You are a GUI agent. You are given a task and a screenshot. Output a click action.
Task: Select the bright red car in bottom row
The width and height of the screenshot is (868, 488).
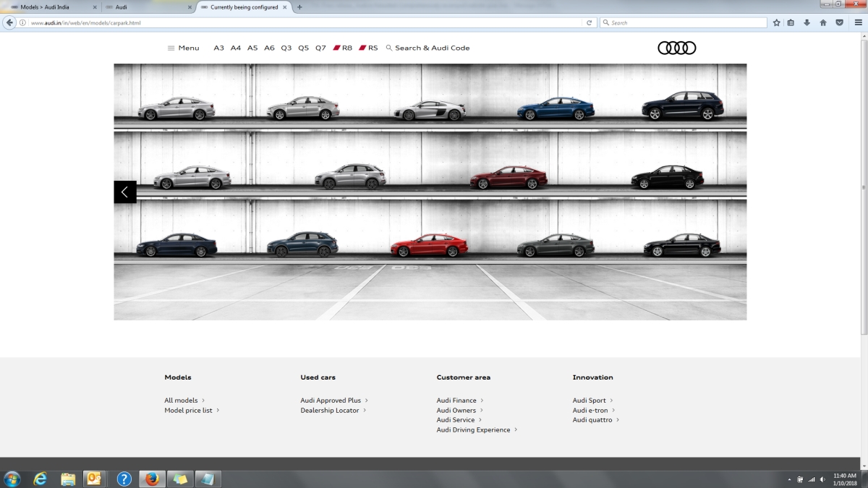point(429,246)
